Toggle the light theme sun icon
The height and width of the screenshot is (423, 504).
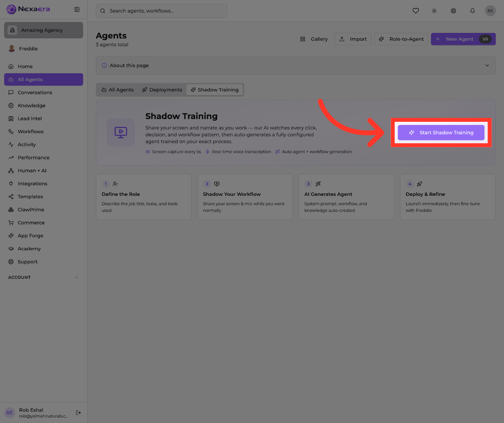(434, 11)
